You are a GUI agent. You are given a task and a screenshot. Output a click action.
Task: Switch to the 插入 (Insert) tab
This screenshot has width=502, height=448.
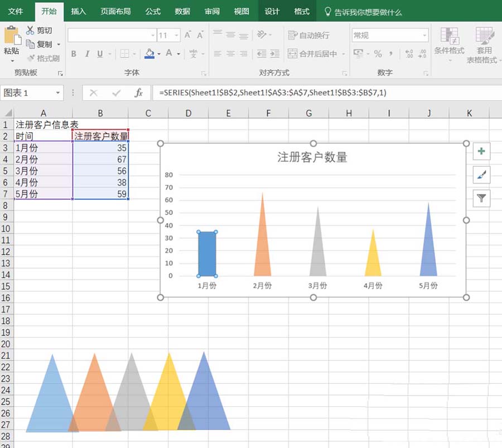click(x=79, y=12)
